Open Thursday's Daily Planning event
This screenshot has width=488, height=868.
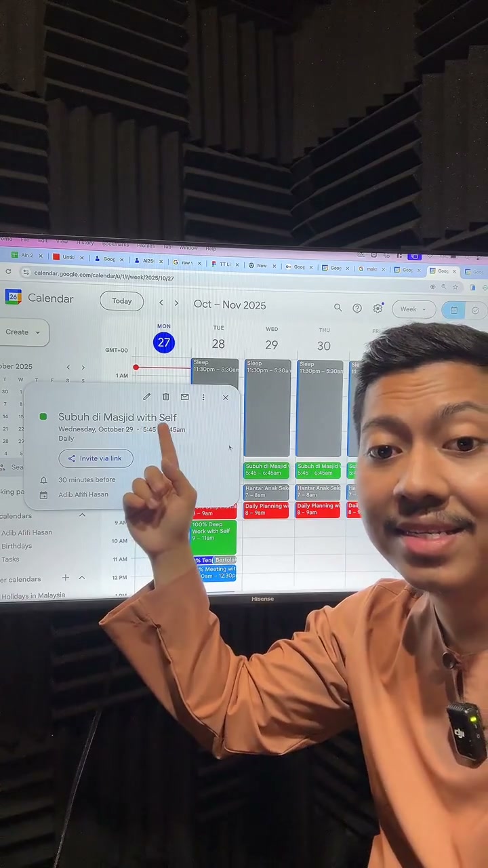[x=318, y=510]
